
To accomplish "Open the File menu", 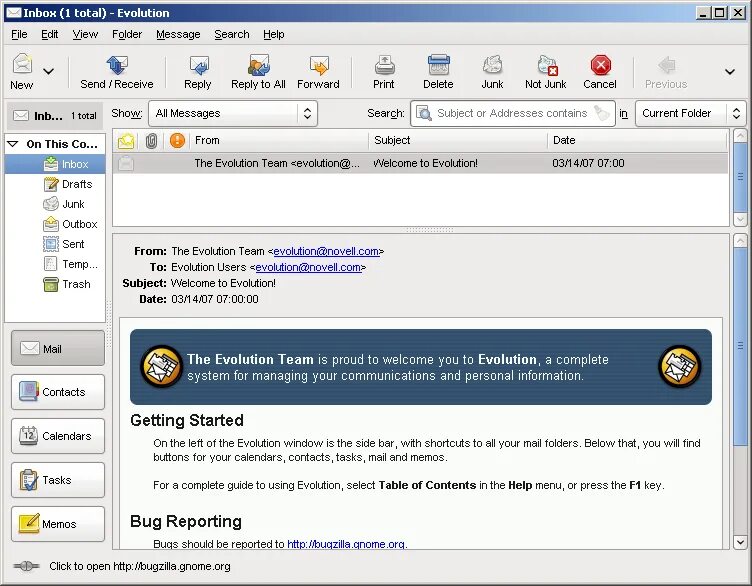I will point(19,35).
